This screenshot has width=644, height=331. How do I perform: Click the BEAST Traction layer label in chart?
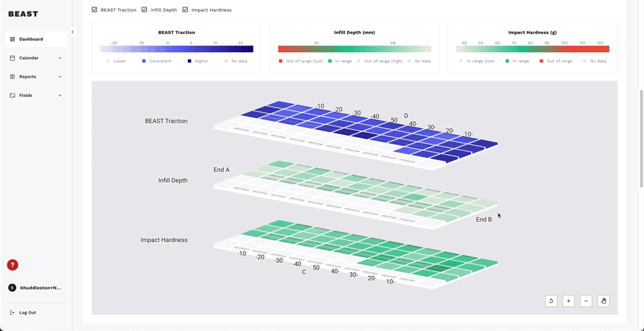pos(166,121)
